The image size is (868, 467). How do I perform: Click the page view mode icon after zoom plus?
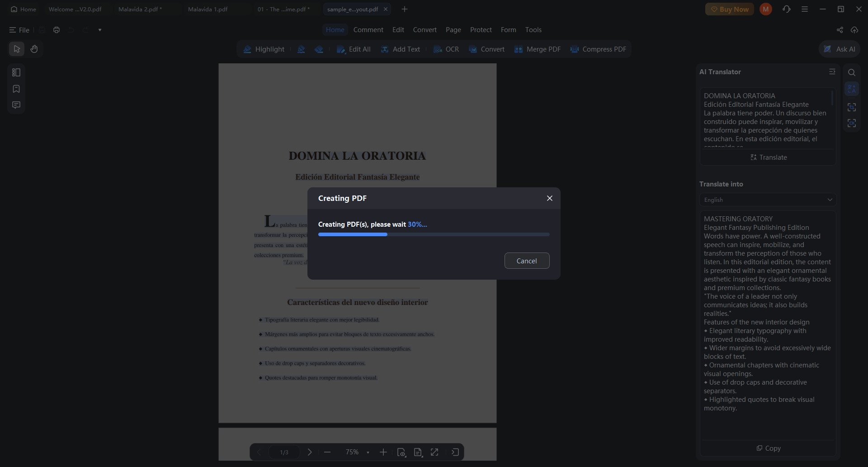coord(401,452)
